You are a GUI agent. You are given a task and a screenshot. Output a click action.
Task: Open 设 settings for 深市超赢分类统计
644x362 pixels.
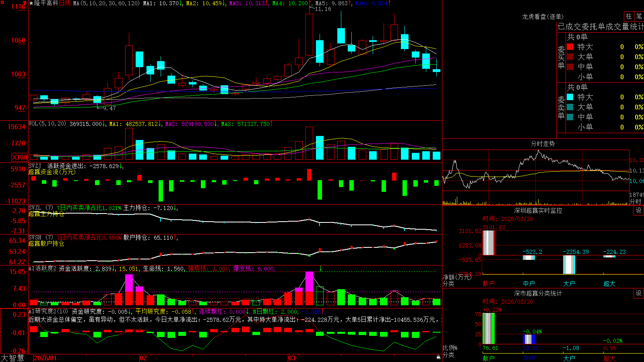pyautogui.click(x=639, y=293)
